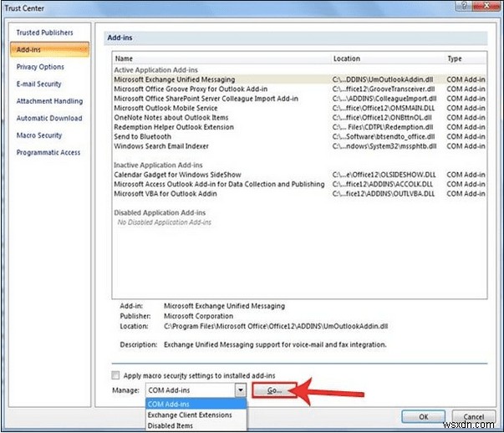Click the Exchange Unified Messaging description text
504x433 pixels.
(275, 344)
